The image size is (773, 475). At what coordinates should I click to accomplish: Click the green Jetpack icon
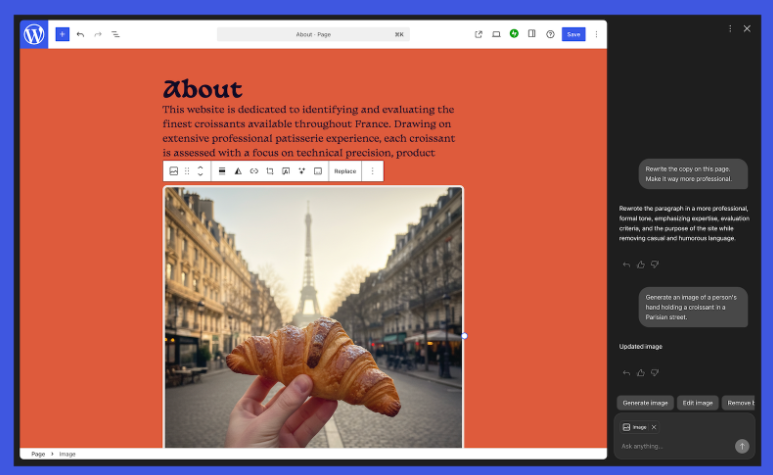pyautogui.click(x=514, y=34)
